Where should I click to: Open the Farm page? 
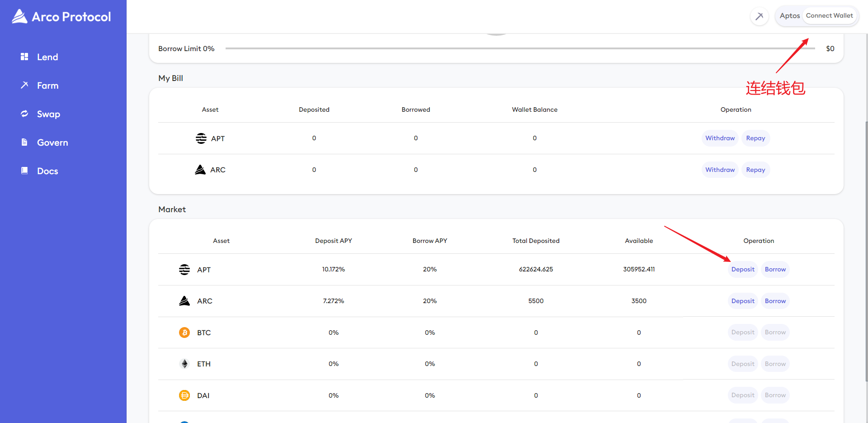click(47, 86)
